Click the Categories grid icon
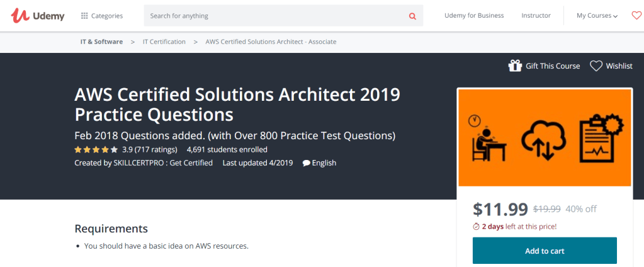The width and height of the screenshot is (644, 267). pyautogui.click(x=85, y=16)
